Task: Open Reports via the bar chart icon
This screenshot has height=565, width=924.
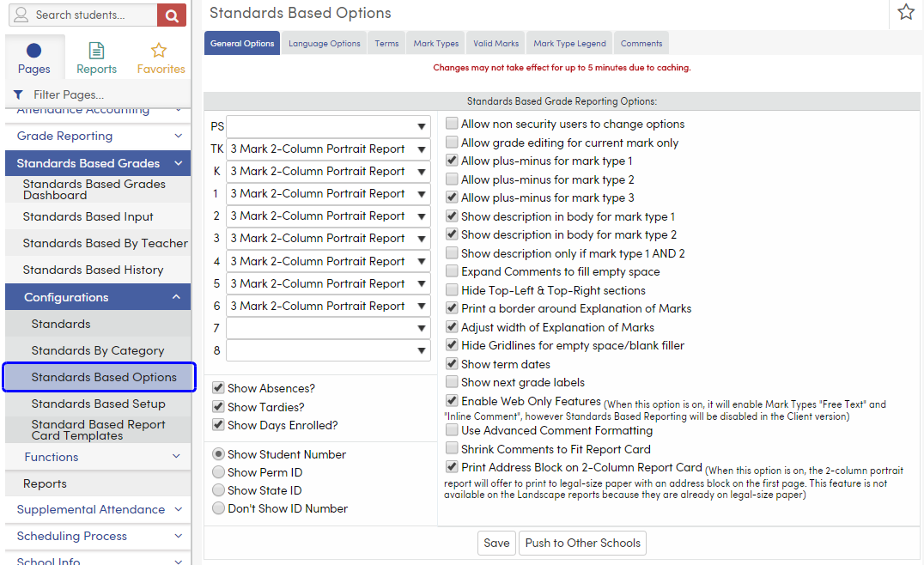Action: click(x=96, y=50)
